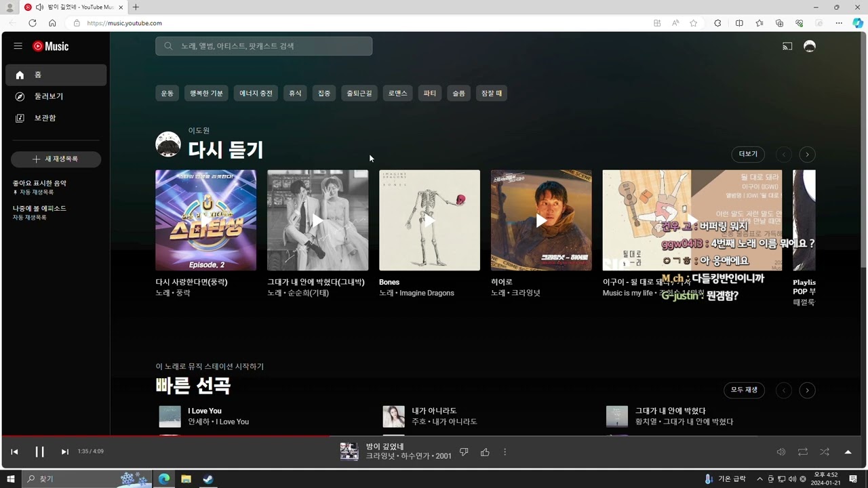Open the player's three-dot more actions menu

pos(505,452)
